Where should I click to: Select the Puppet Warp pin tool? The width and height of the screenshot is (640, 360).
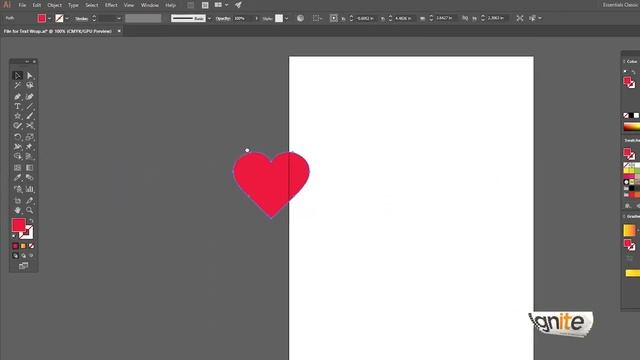30,147
